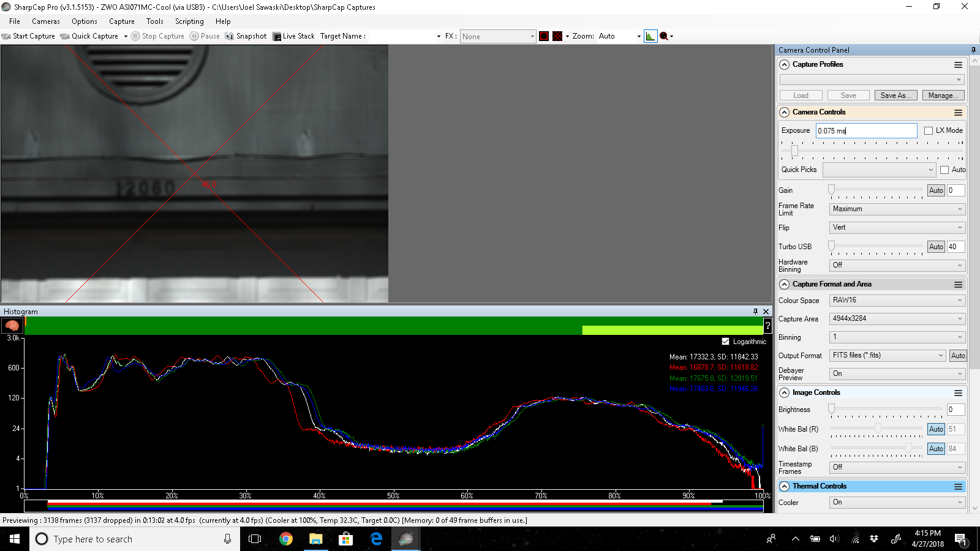Open the Tools menu

(155, 21)
